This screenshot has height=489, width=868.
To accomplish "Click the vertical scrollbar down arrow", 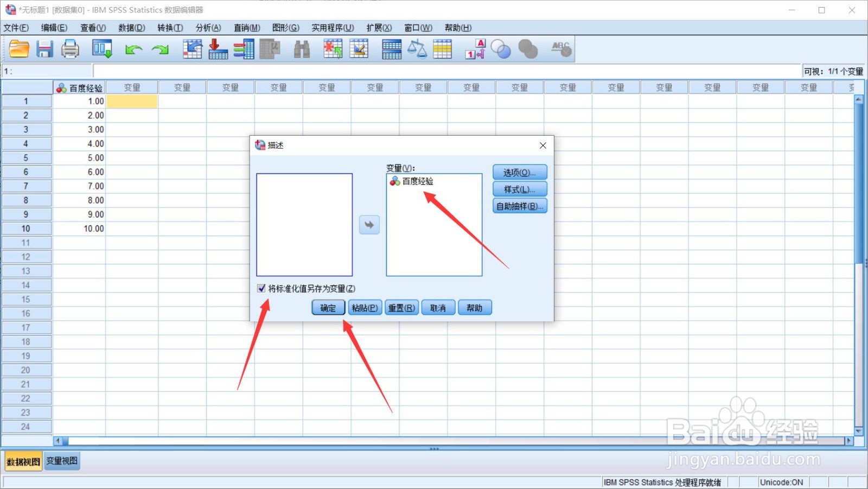I will coord(858,431).
